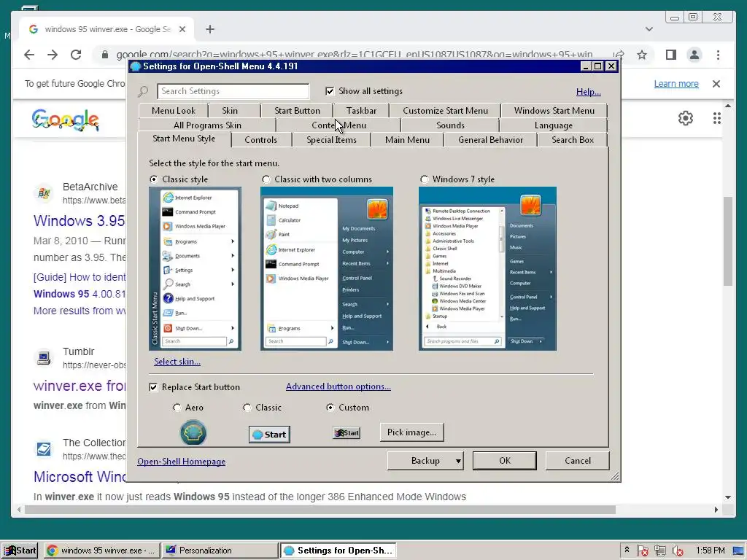
Task: Click the Windows 7 style preview thumbnail
Action: tap(487, 268)
